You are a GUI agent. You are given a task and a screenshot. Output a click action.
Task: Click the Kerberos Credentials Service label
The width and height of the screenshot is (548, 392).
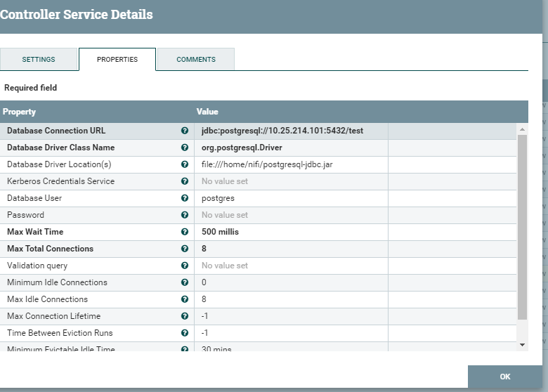coord(61,181)
